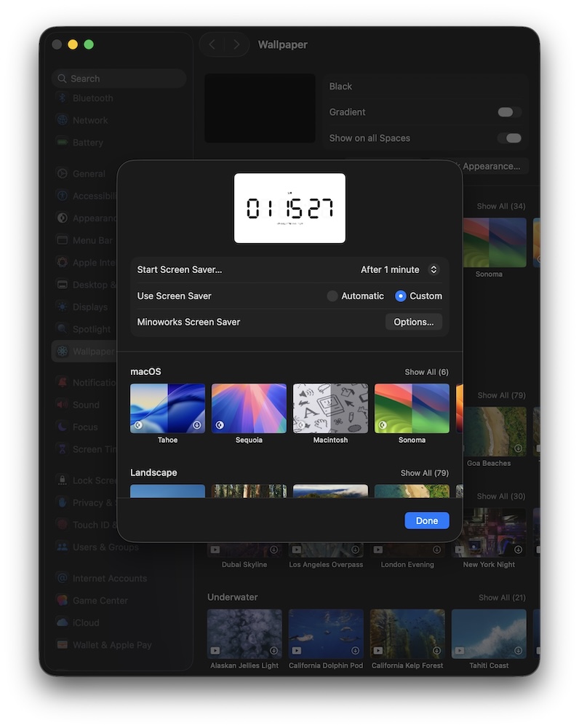Image resolution: width=579 pixels, height=728 pixels.
Task: Click the Bluetooth icon in the sidebar
Action: coord(63,98)
